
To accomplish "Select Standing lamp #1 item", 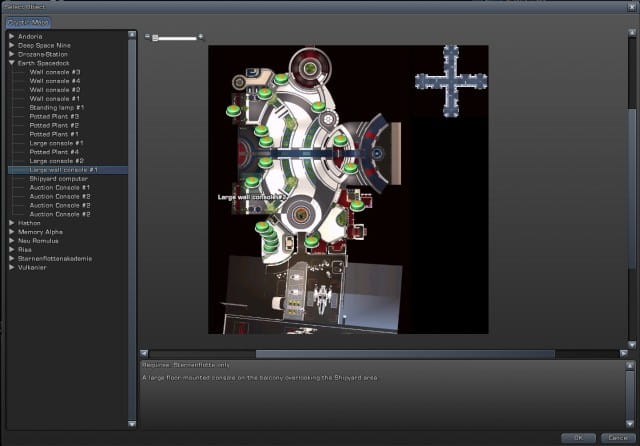I will pos(56,108).
